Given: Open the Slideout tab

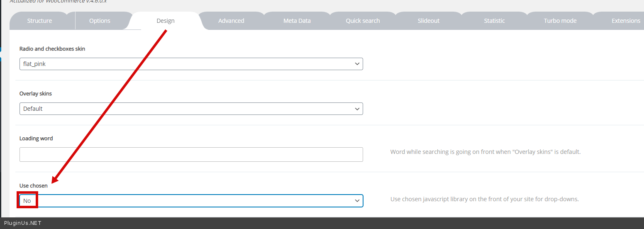Looking at the screenshot, I should [428, 21].
